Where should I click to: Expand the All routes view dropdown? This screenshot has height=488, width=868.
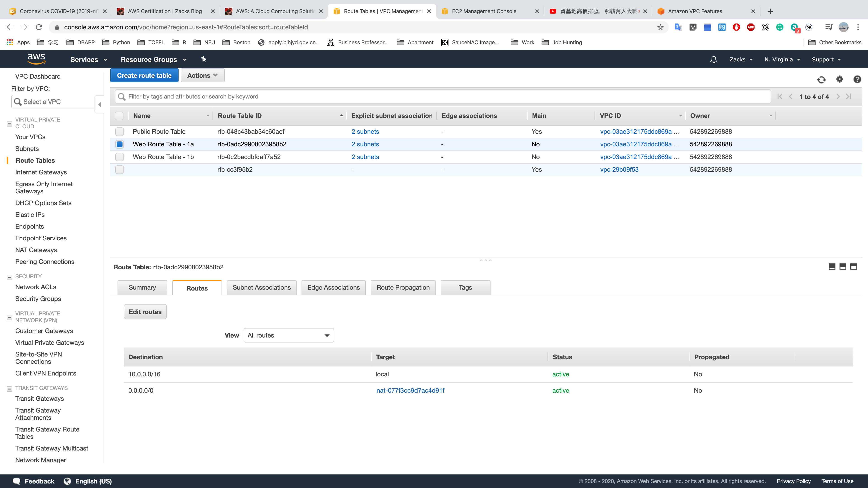288,335
